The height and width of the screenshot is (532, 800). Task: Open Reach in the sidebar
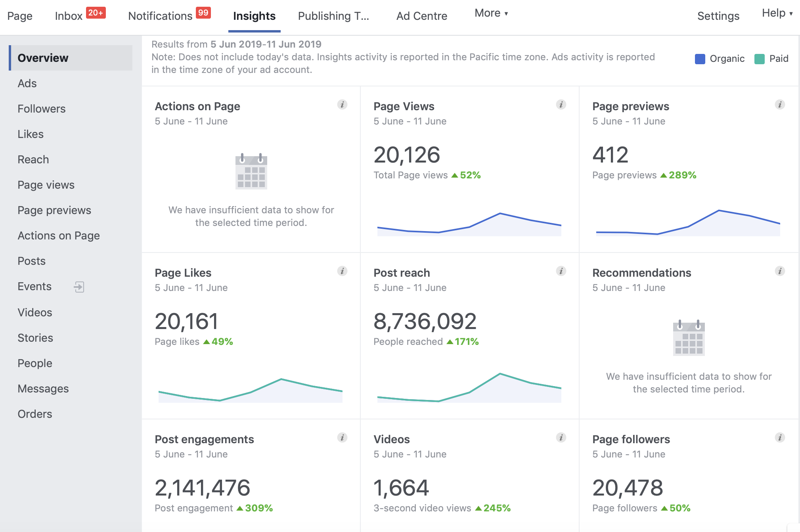(33, 159)
